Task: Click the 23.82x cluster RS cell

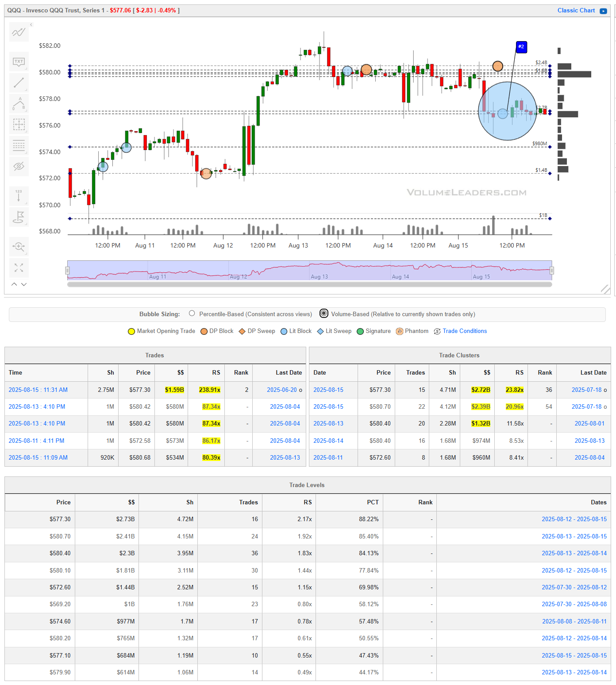Action: point(515,390)
